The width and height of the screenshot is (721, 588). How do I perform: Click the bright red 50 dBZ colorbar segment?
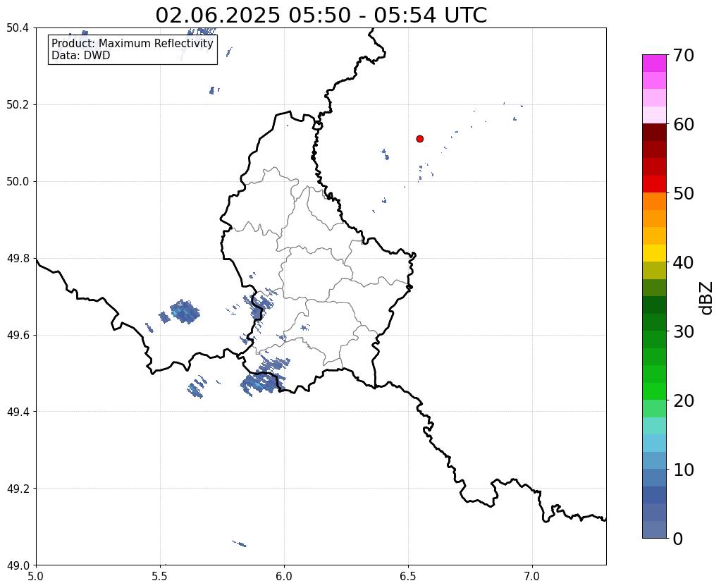point(654,184)
